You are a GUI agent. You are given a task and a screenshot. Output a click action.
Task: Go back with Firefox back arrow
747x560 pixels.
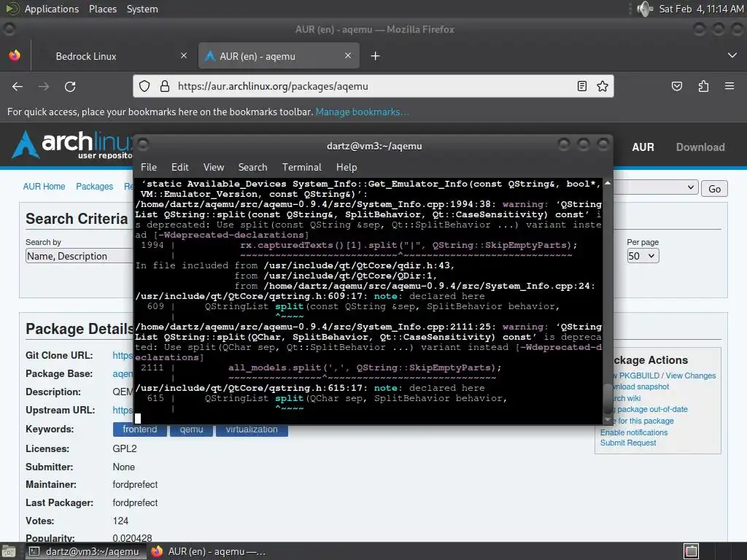pyautogui.click(x=18, y=87)
